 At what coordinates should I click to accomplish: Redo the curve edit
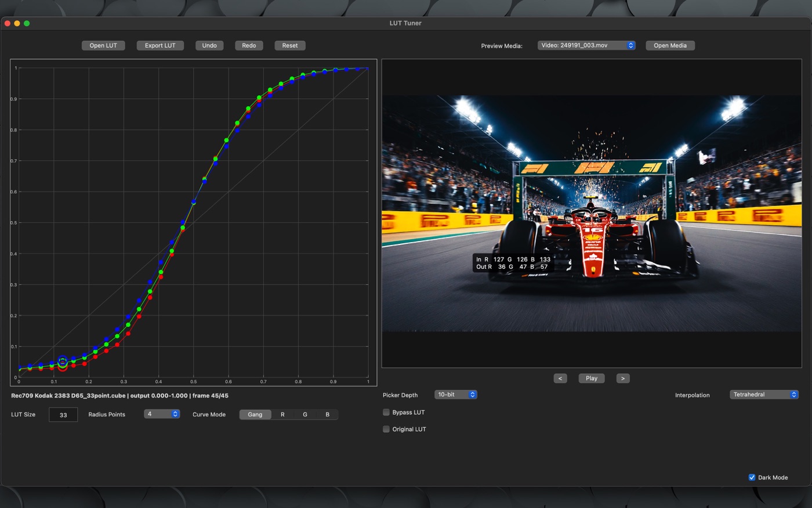click(249, 45)
